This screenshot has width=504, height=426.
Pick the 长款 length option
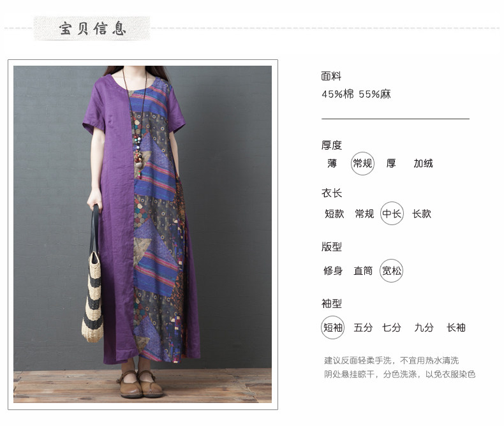click(422, 214)
